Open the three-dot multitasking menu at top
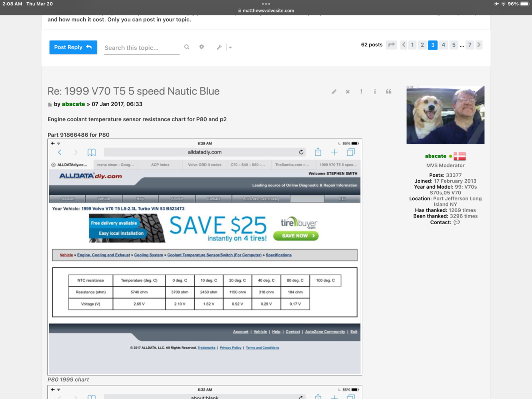The height and width of the screenshot is (399, 532). 266,4
